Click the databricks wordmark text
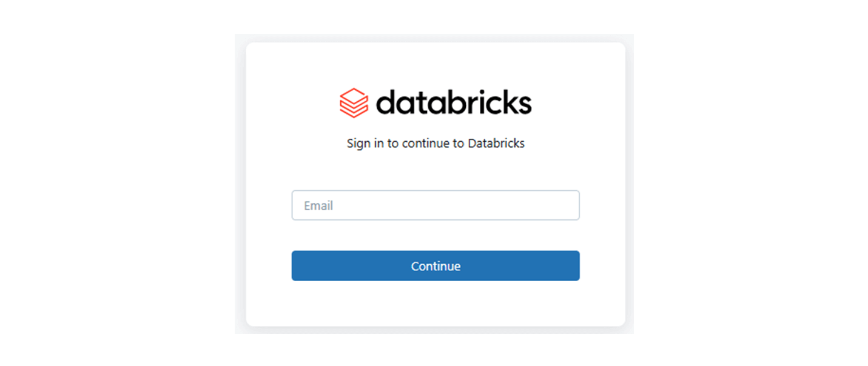The width and height of the screenshot is (868, 366). pyautogui.click(x=454, y=103)
